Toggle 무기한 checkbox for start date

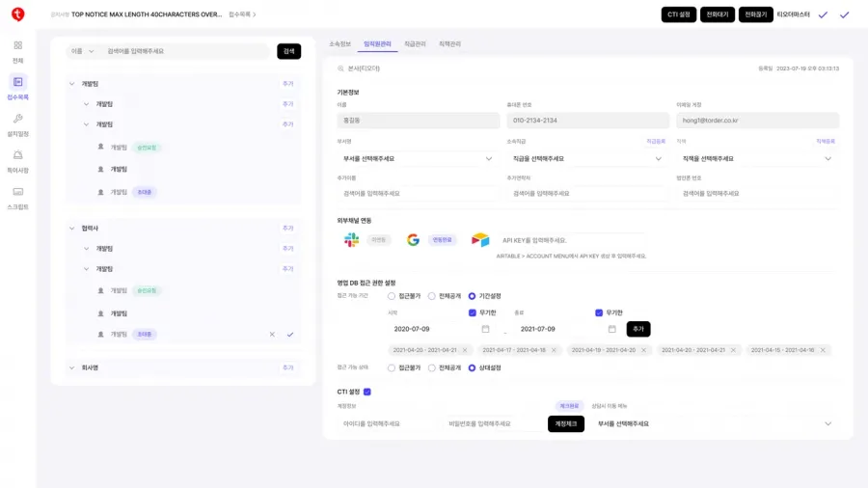(x=473, y=312)
